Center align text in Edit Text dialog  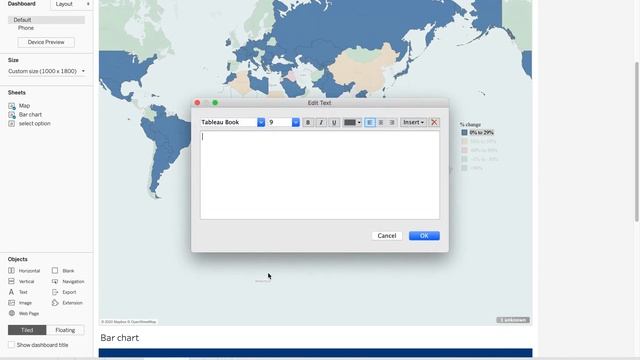tap(381, 122)
